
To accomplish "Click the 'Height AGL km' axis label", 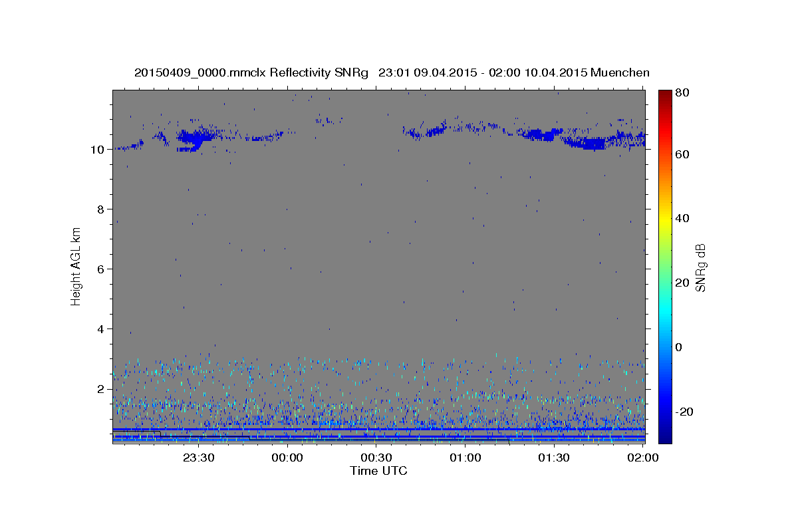I will (x=76, y=266).
